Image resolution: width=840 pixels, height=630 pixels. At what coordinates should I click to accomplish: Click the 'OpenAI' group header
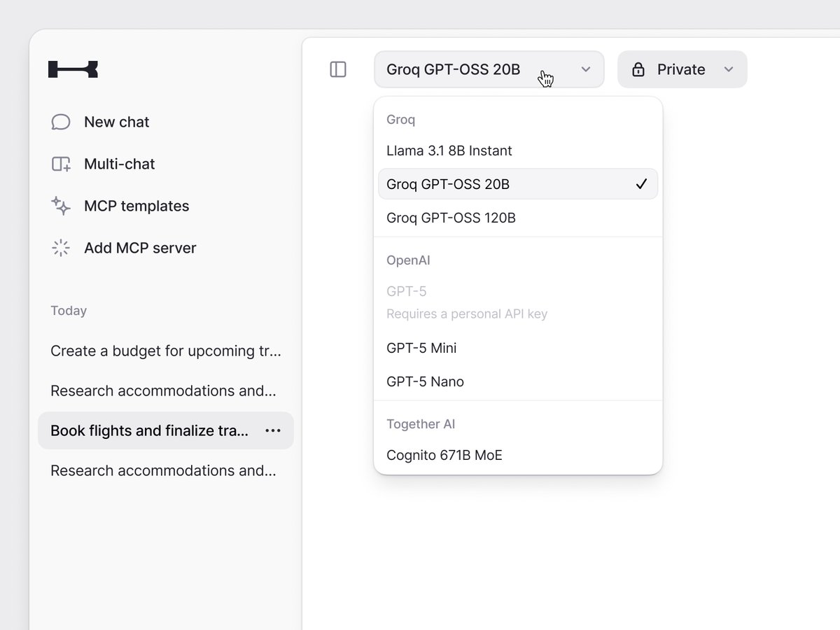pos(408,260)
